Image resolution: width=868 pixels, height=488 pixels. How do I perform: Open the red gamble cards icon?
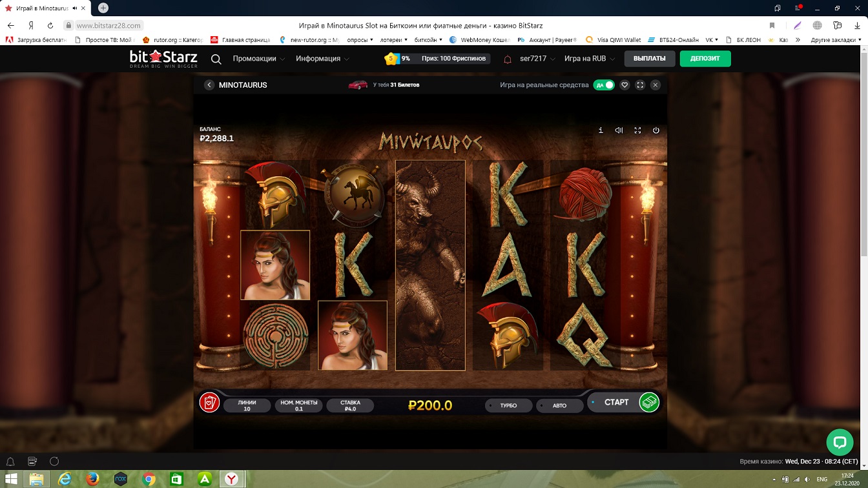(x=209, y=402)
